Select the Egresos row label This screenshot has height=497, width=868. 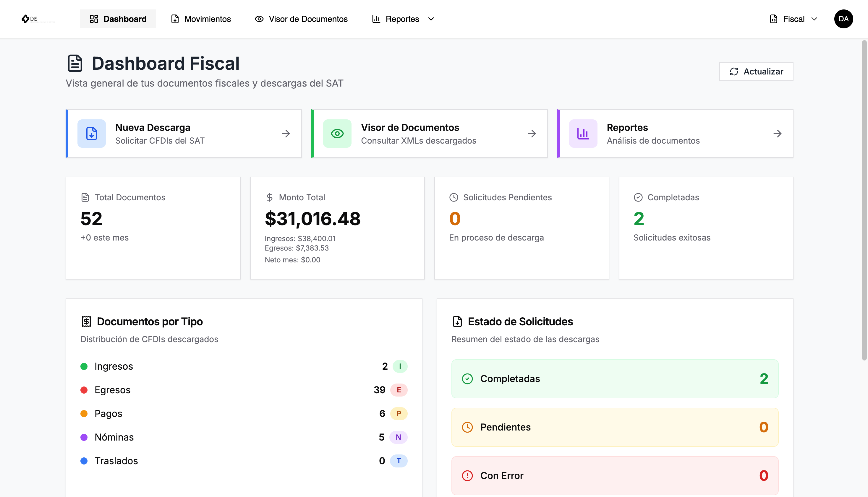[113, 390]
